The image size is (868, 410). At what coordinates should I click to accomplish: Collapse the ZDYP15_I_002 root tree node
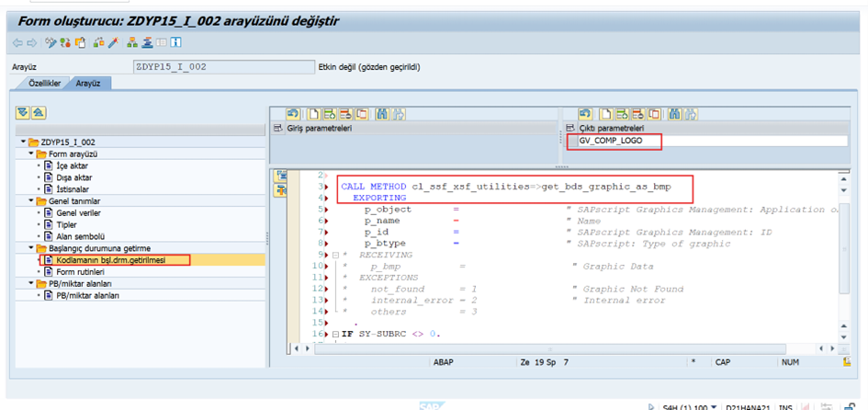[x=22, y=142]
